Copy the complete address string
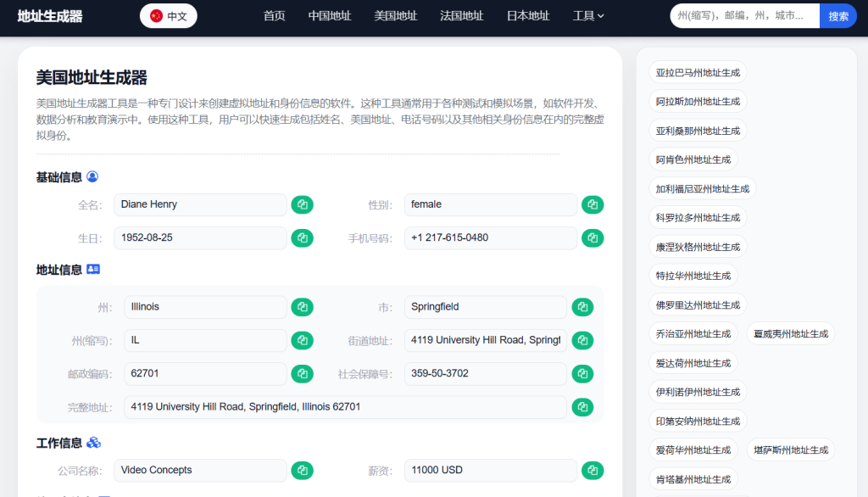This screenshot has width=868, height=497. click(582, 407)
